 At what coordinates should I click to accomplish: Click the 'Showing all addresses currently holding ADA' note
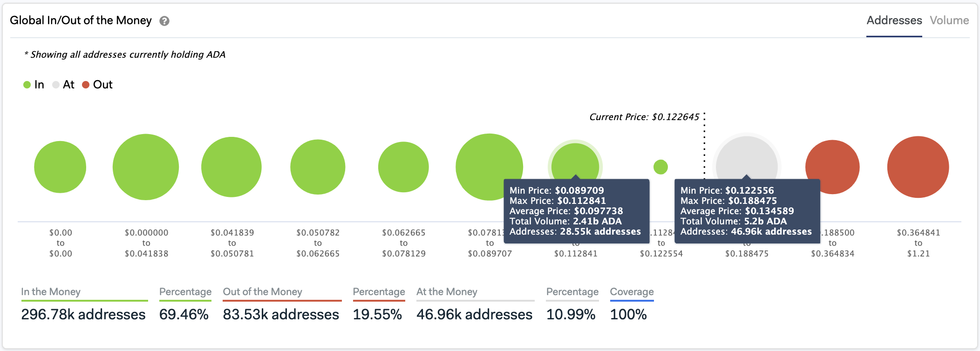pyautogui.click(x=125, y=54)
